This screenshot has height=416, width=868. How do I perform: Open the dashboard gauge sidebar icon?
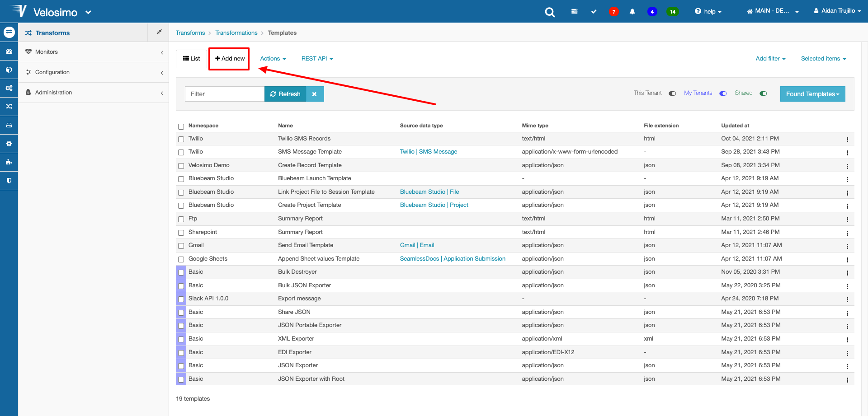click(9, 51)
